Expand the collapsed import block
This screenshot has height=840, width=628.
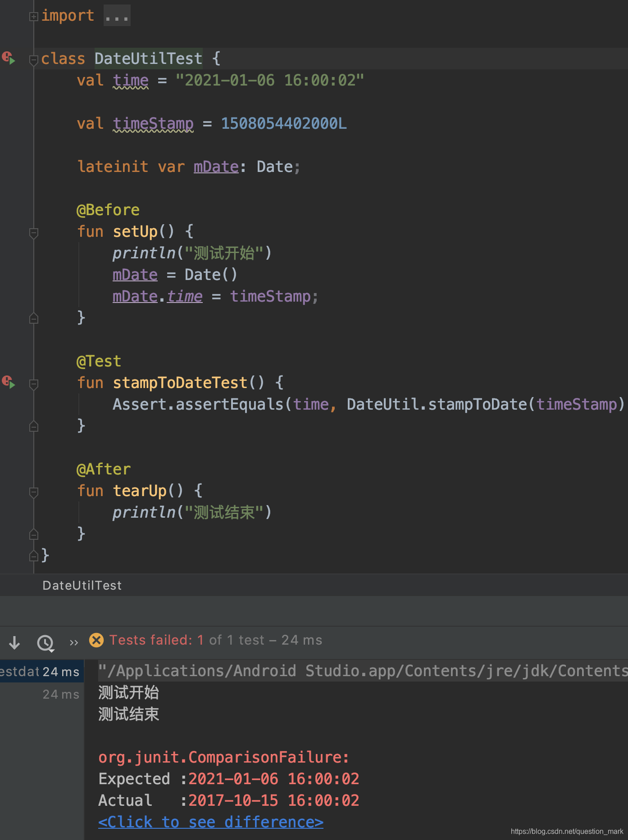(33, 17)
